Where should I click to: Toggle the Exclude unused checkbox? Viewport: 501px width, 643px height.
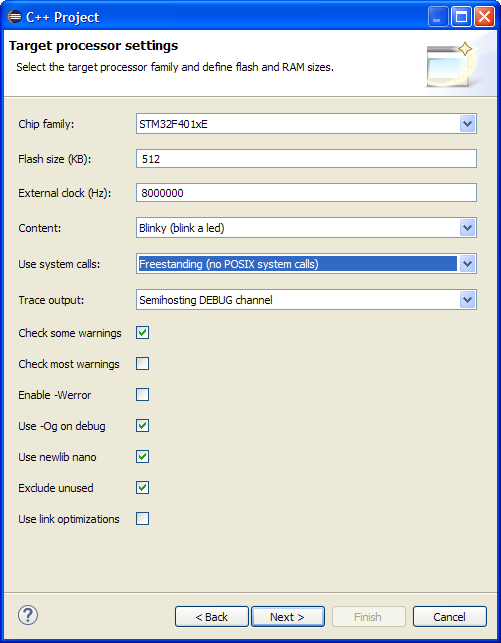142,488
